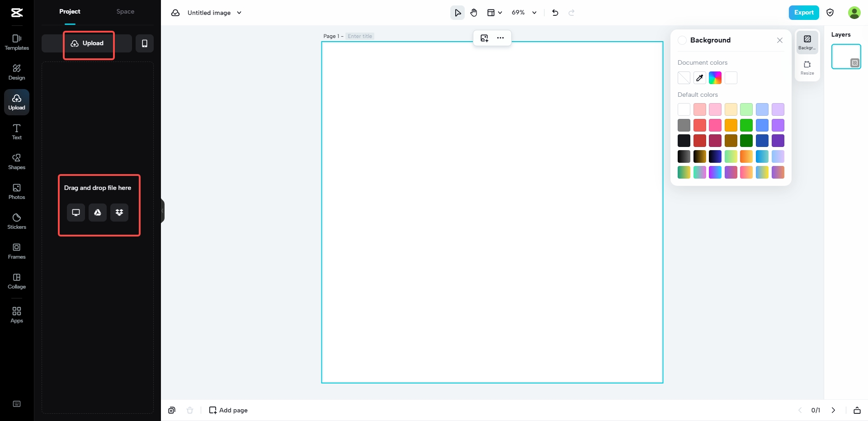Close the Background panel

tap(780, 40)
